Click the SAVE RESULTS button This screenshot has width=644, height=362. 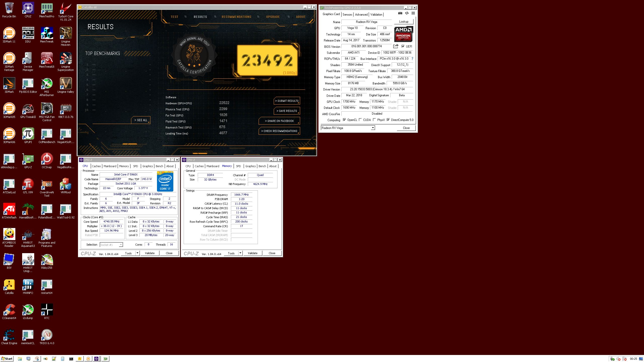tap(287, 111)
